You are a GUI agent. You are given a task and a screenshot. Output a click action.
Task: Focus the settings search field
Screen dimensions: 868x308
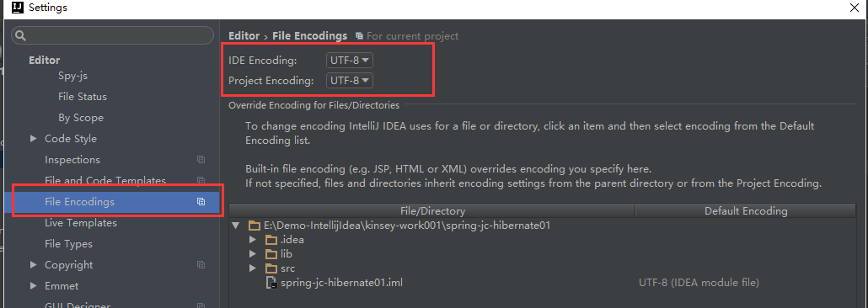point(112,36)
